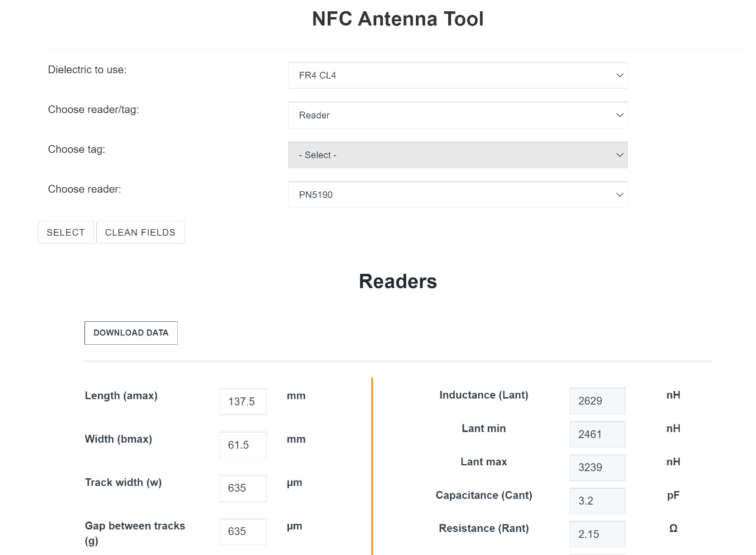Click the NFC Antenna Tool heading
The width and height of the screenshot is (756, 555).
coord(397,19)
